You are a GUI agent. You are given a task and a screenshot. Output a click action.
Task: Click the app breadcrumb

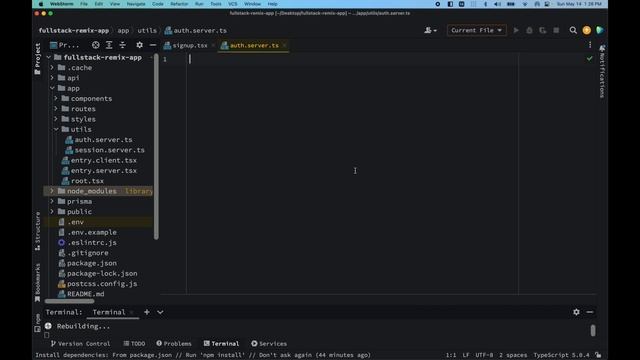123,31
